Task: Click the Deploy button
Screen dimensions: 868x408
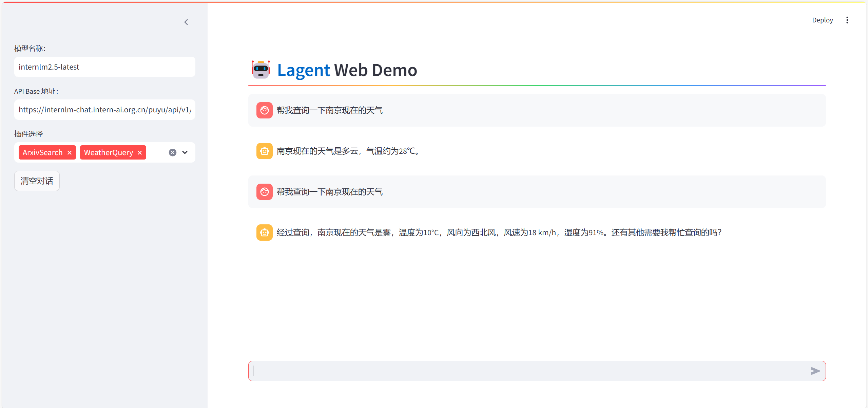Action: pos(822,20)
